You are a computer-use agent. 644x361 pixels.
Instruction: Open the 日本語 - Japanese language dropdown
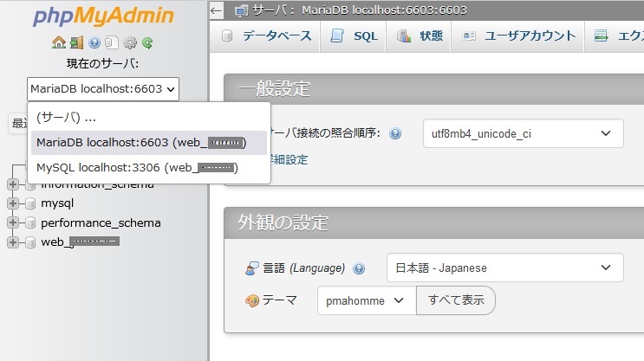click(x=505, y=268)
